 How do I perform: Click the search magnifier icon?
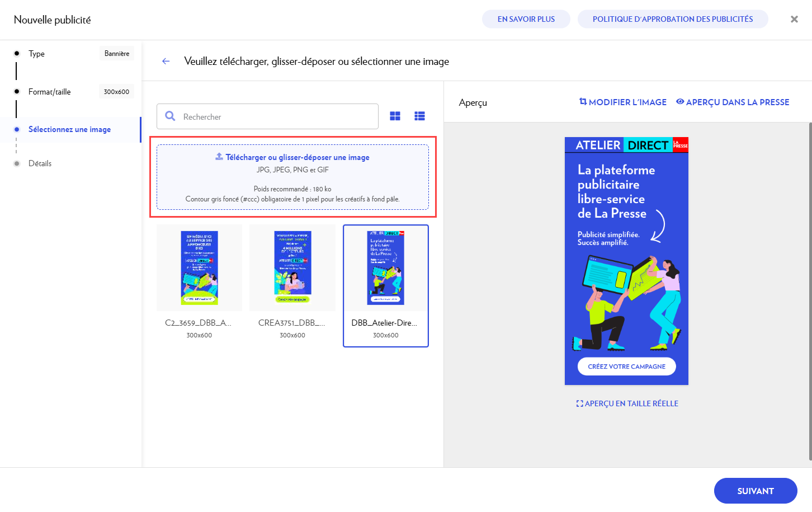click(x=171, y=116)
